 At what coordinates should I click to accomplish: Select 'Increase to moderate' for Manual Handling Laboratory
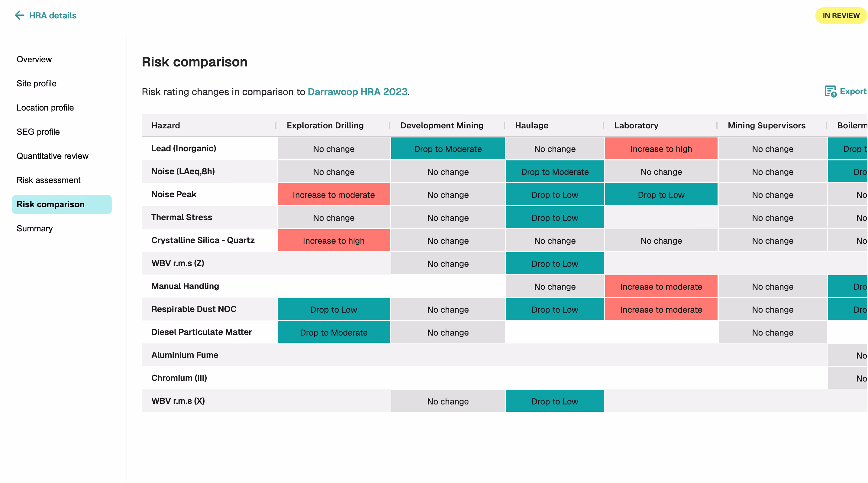click(661, 286)
